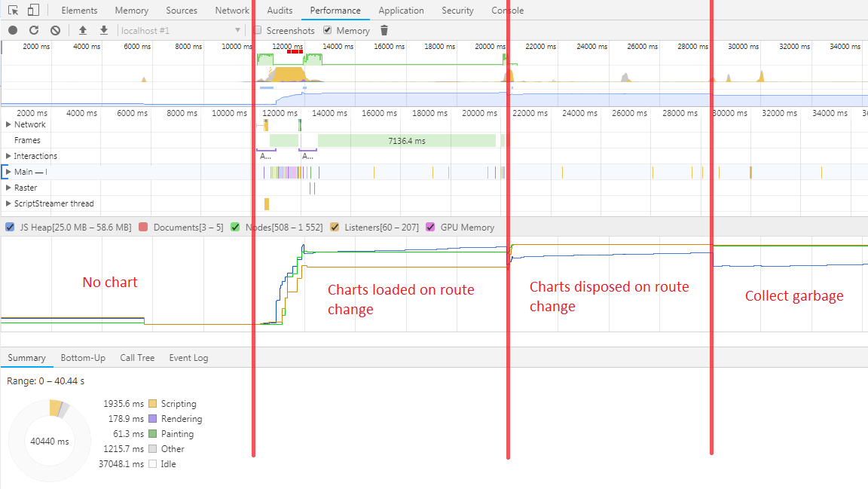Load a profile with the upload arrow
868x489 pixels.
(83, 30)
